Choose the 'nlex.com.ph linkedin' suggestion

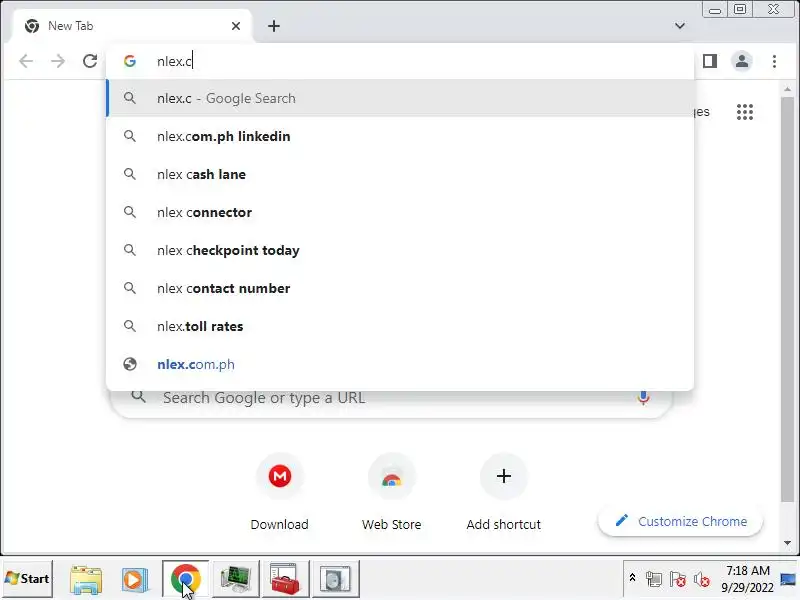pyautogui.click(x=400, y=136)
